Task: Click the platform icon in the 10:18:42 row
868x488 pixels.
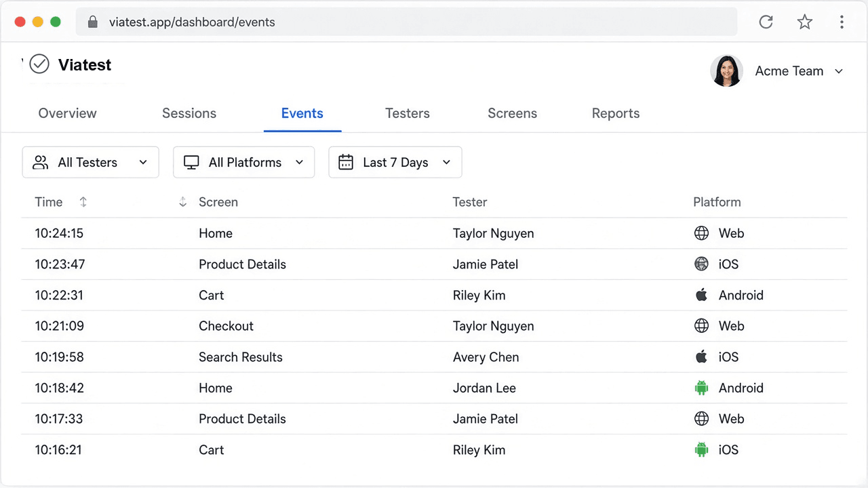Action: [x=702, y=388]
